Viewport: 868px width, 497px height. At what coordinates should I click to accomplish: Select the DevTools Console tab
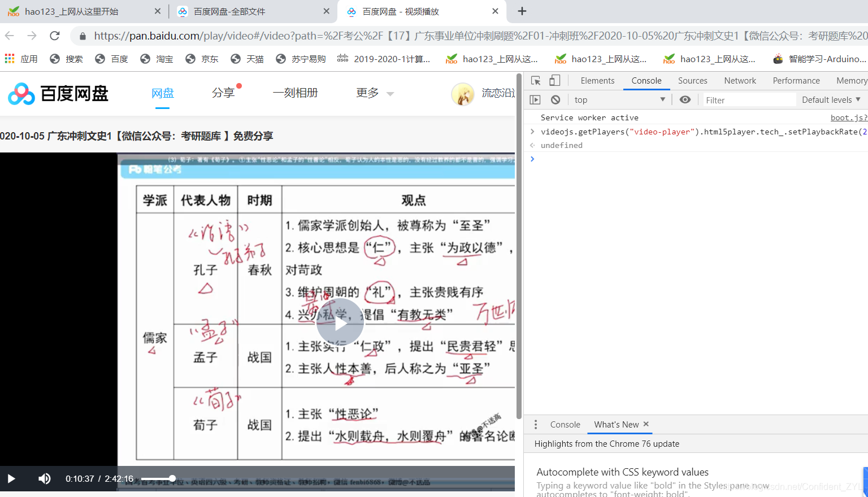pyautogui.click(x=646, y=81)
